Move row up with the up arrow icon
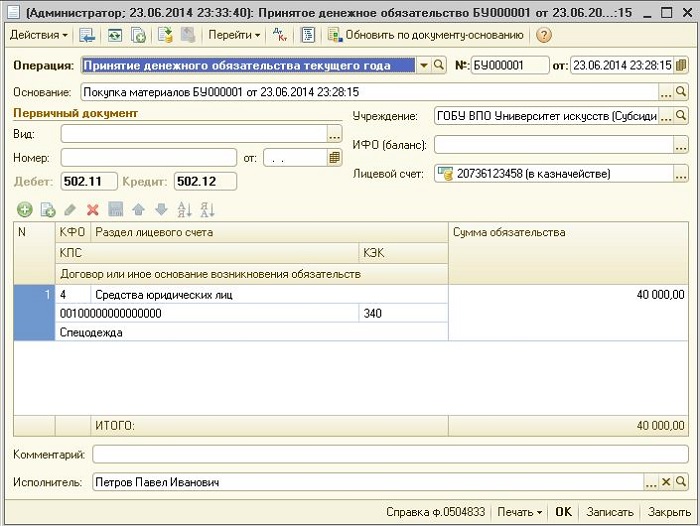The height and width of the screenshot is (526, 700). [138, 209]
